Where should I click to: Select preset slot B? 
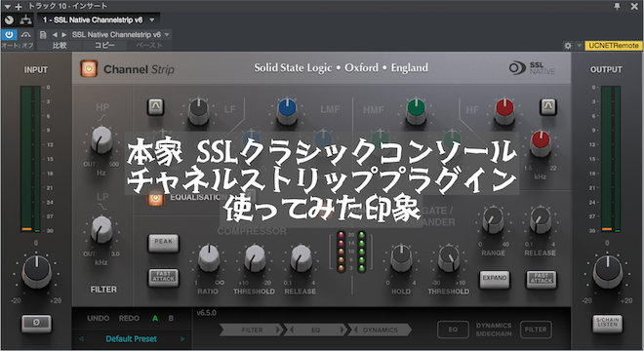coord(171,318)
